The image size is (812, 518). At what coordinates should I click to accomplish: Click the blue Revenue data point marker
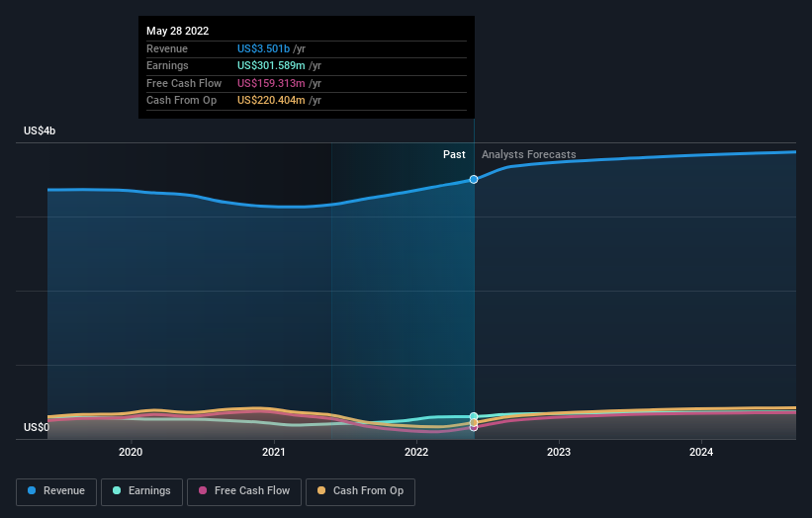pyautogui.click(x=474, y=180)
